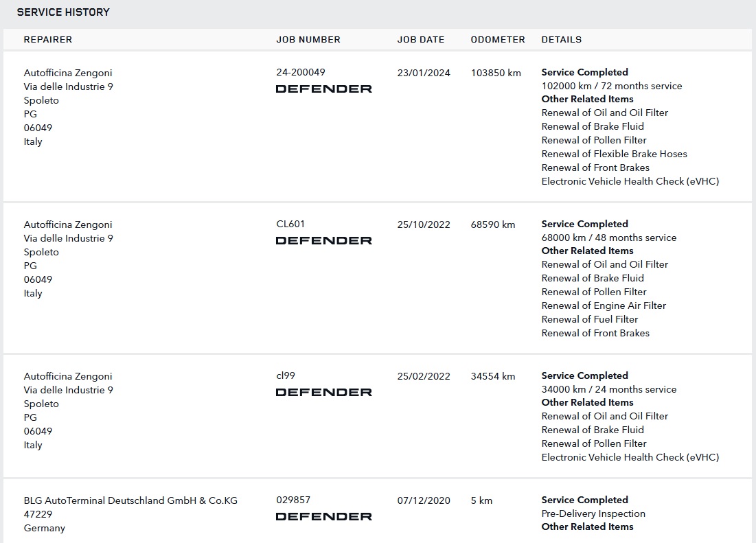Click the ODOMETER column header
The width and height of the screenshot is (756, 543).
point(498,40)
